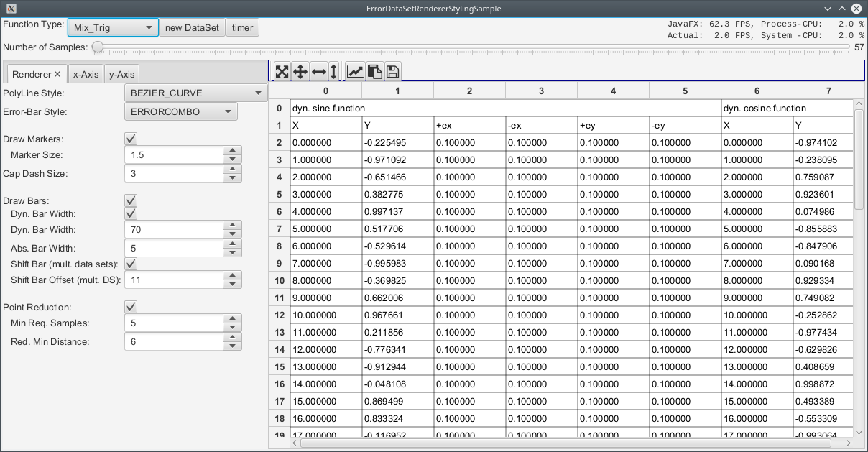
Task: Click the column header 0
Action: (325, 91)
